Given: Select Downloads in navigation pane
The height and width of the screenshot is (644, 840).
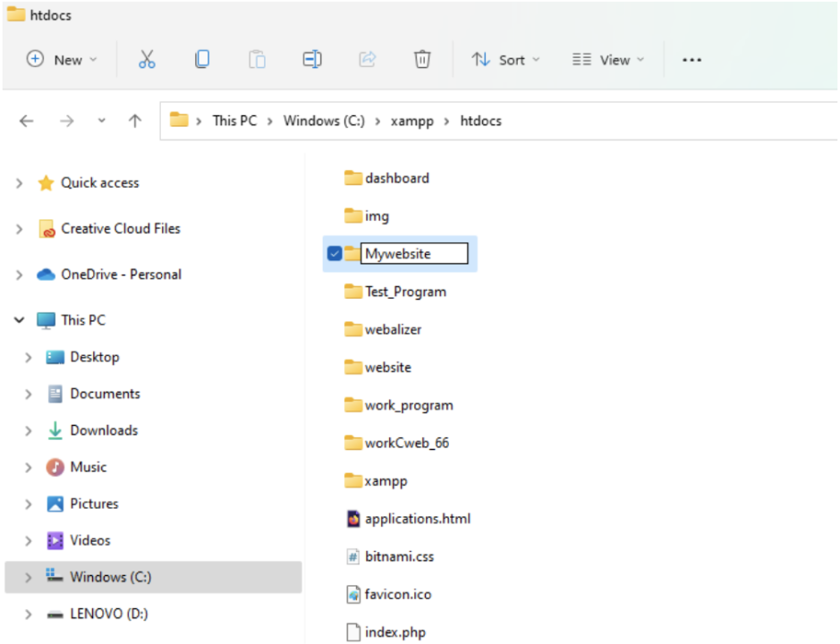Looking at the screenshot, I should (x=104, y=430).
